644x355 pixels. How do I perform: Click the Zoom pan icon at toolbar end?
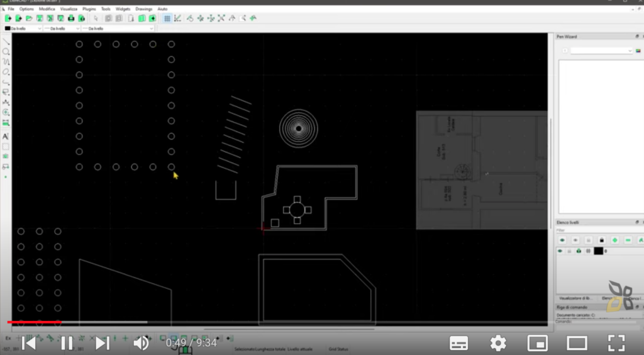point(253,18)
